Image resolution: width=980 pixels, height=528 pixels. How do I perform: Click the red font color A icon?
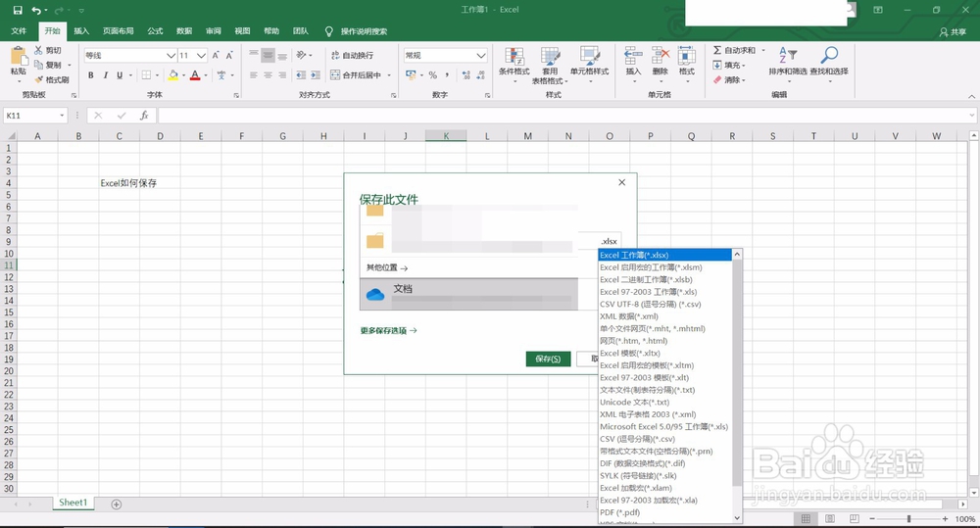(195, 75)
